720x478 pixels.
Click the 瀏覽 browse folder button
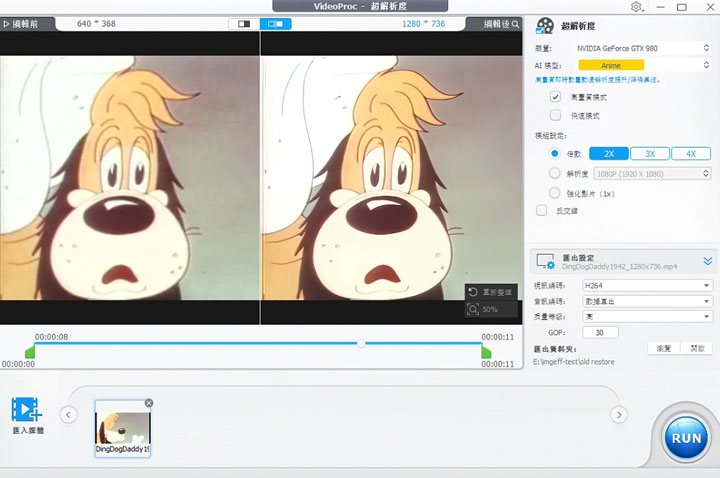coord(664,349)
